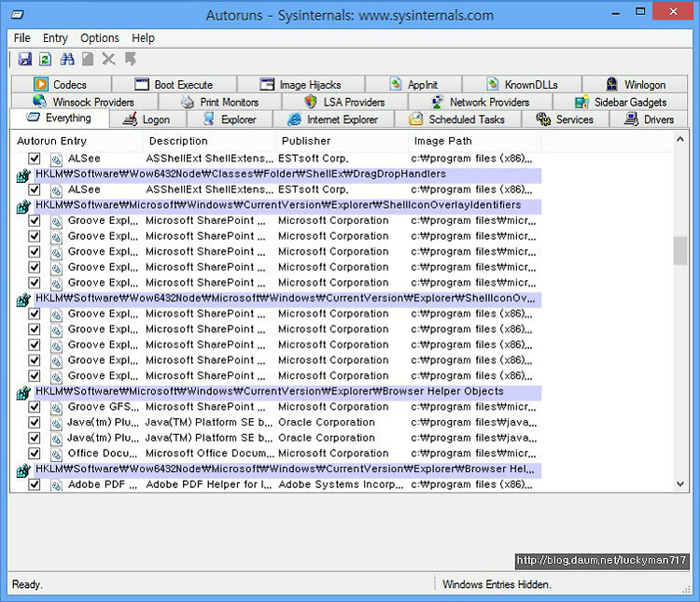This screenshot has width=700, height=602.
Task: Click the Refresh toolbar icon
Action: click(x=45, y=59)
